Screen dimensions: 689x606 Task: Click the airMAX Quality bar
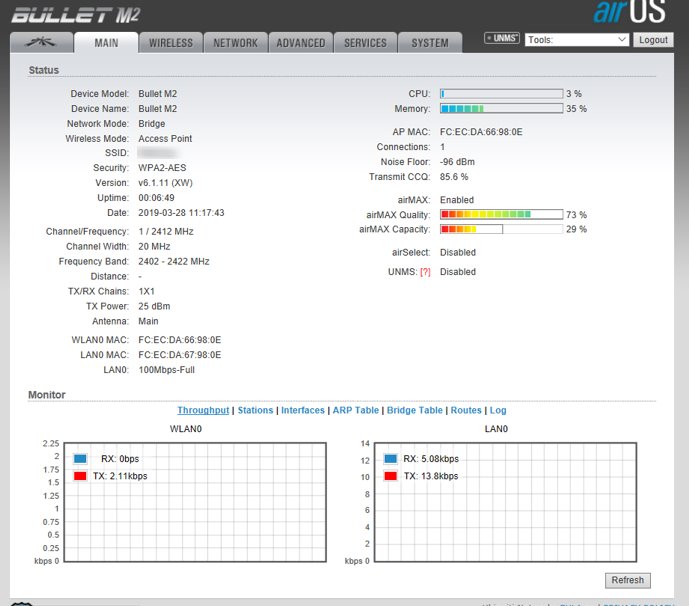[x=501, y=214]
